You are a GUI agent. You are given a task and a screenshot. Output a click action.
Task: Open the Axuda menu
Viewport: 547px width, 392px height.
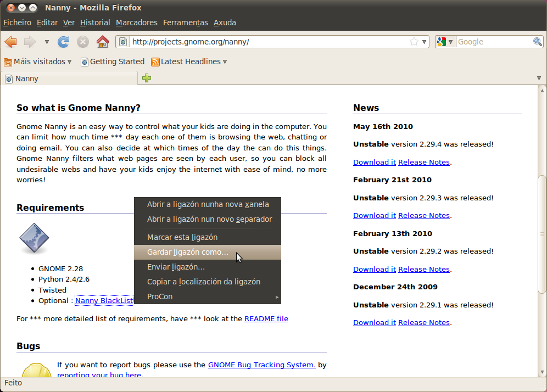click(x=225, y=23)
